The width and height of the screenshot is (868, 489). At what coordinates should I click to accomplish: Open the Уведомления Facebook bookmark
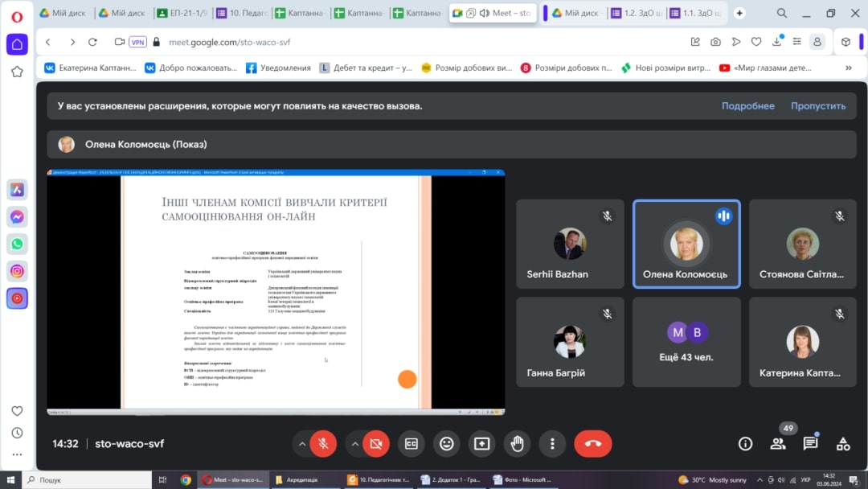tap(278, 68)
